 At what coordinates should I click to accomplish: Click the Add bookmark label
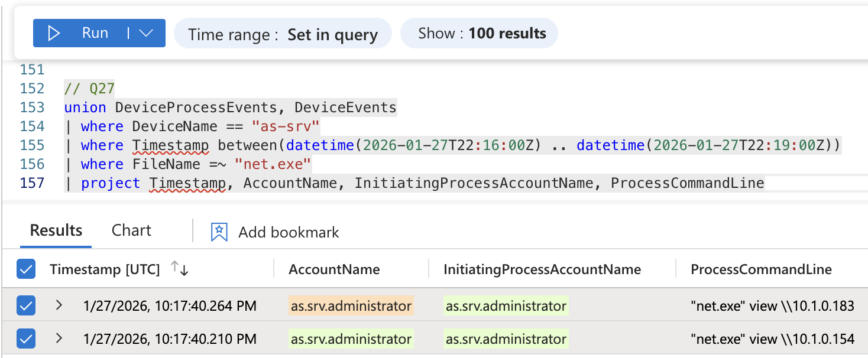coord(289,232)
